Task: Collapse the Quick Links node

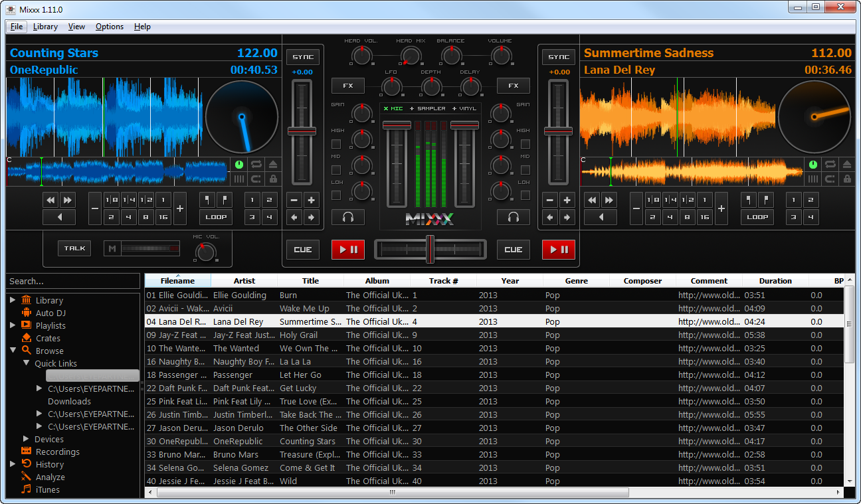Action: tap(26, 363)
